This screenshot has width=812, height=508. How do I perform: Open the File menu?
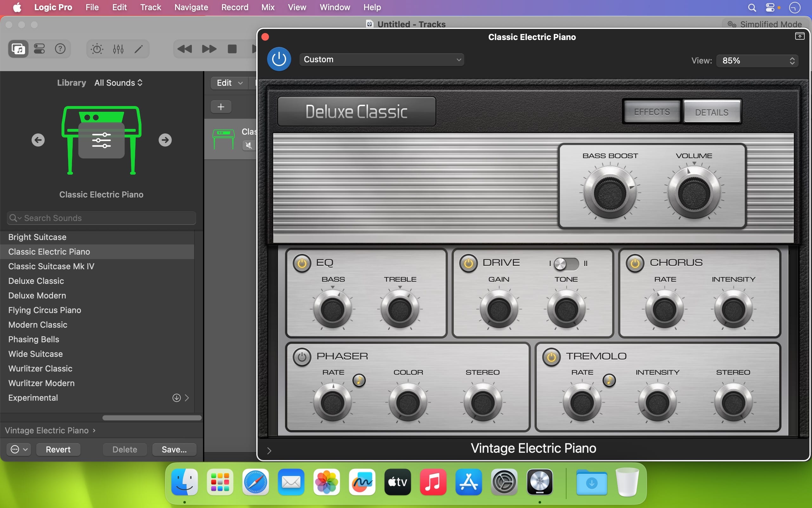pos(92,7)
